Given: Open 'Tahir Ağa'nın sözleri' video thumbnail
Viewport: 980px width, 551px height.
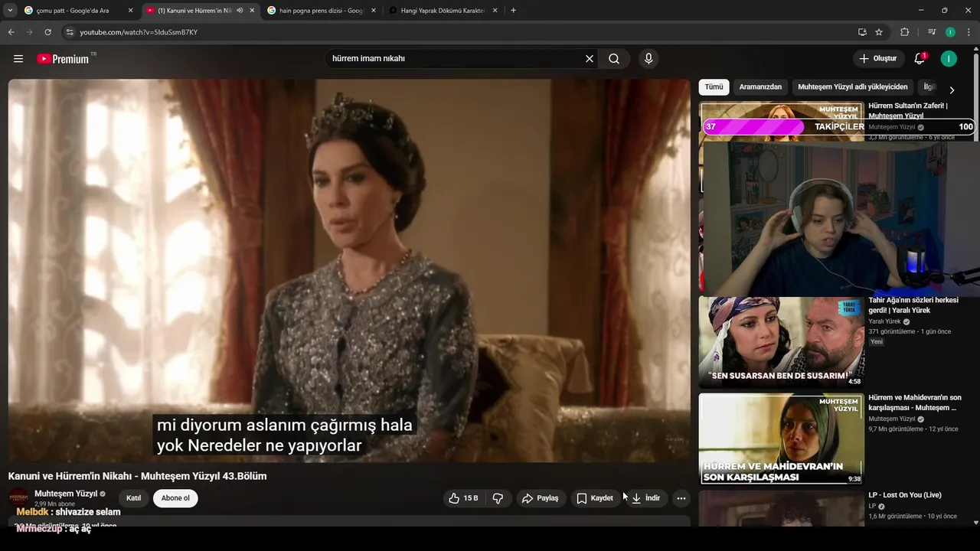Looking at the screenshot, I should pos(782,342).
